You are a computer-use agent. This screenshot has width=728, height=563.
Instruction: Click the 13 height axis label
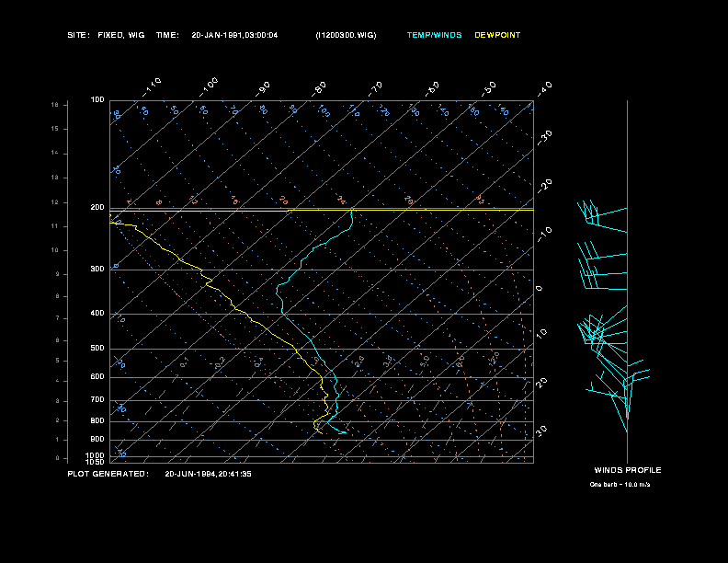(x=55, y=178)
